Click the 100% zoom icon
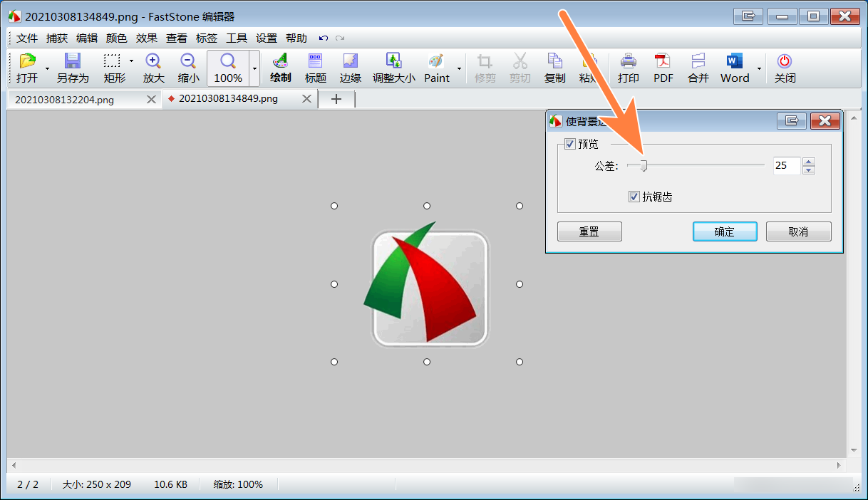868x500 pixels. tap(228, 68)
